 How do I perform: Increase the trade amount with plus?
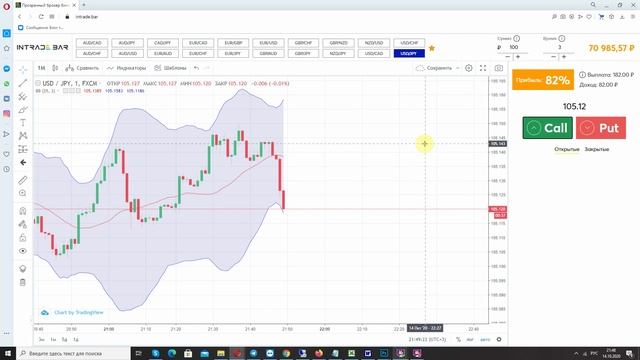(x=518, y=57)
